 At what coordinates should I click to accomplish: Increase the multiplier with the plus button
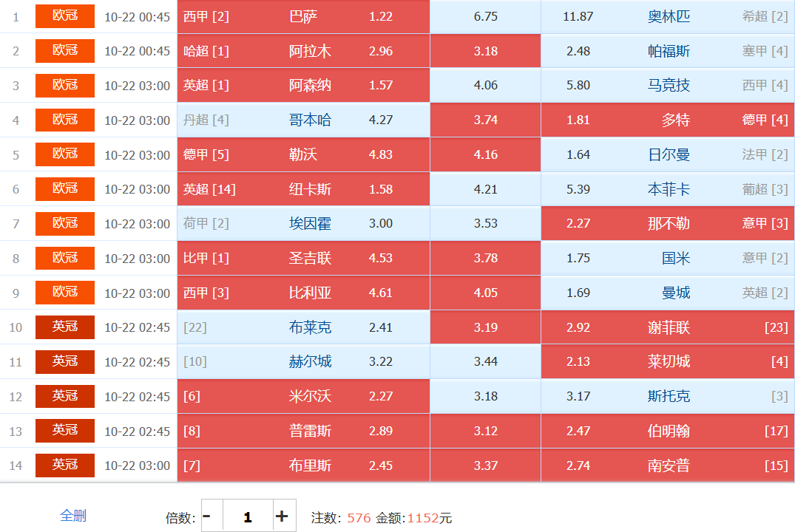(282, 516)
